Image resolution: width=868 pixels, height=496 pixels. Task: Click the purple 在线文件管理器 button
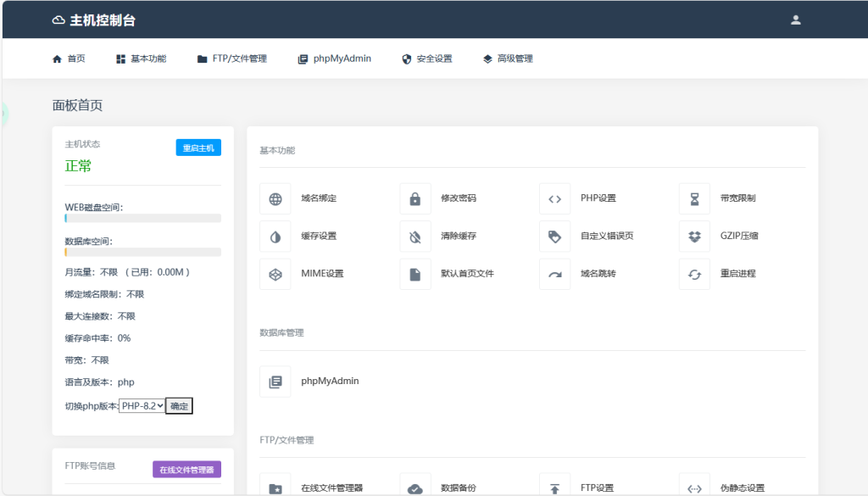click(x=186, y=469)
